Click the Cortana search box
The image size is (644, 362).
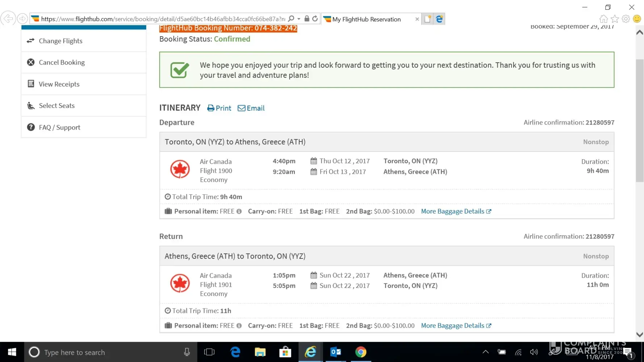click(111, 352)
